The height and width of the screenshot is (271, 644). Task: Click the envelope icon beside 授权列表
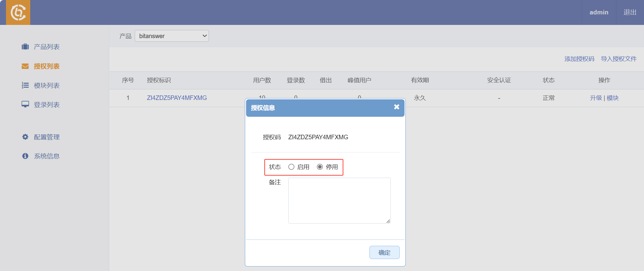coord(25,66)
